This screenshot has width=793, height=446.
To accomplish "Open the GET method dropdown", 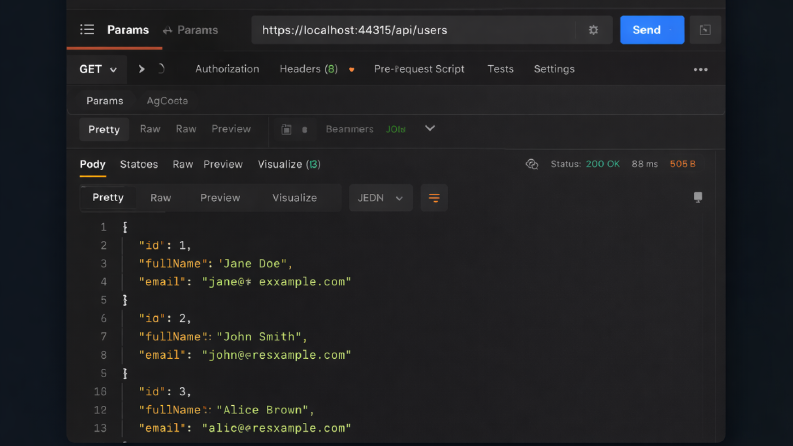I will pos(98,69).
